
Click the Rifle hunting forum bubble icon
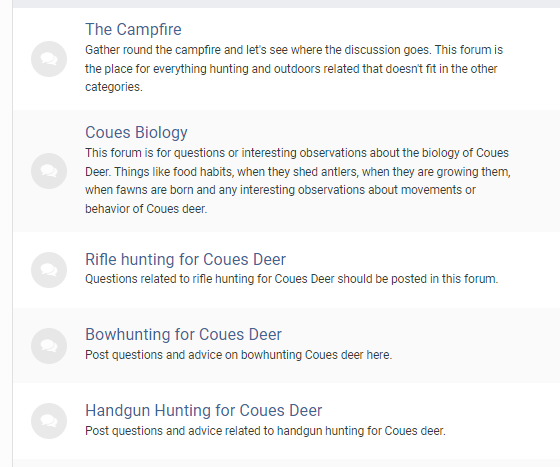pos(49,270)
